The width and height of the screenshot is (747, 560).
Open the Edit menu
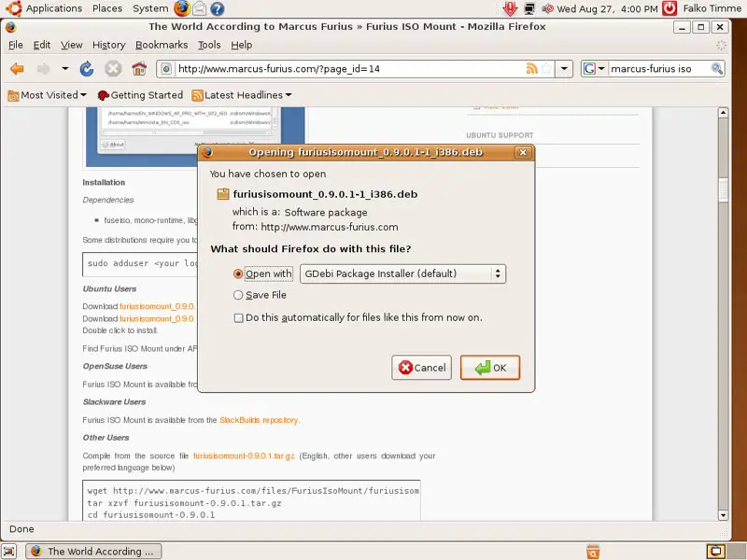click(42, 45)
